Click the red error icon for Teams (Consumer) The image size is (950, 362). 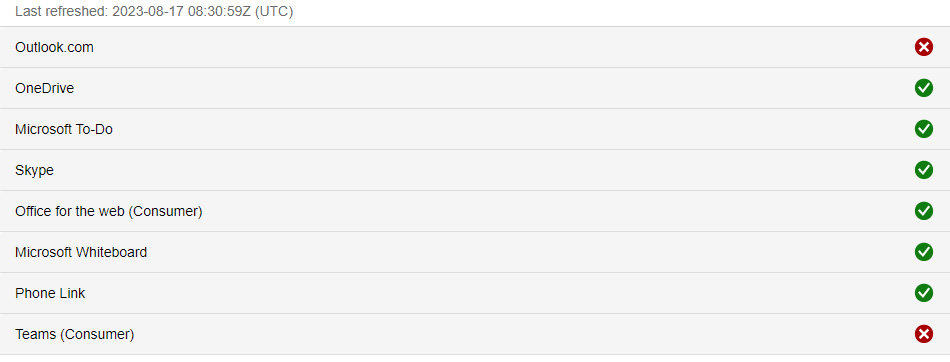point(923,334)
